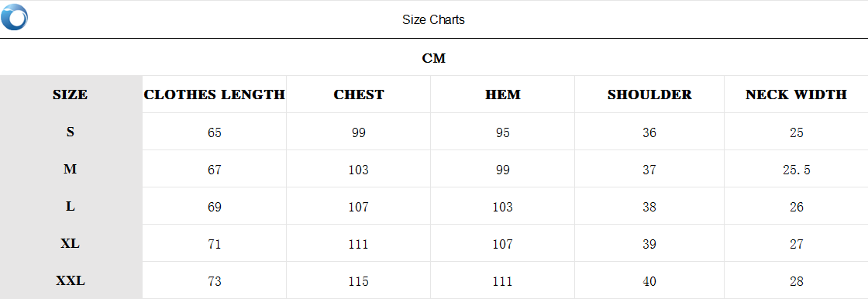Click the 95 hem value cell

(503, 132)
